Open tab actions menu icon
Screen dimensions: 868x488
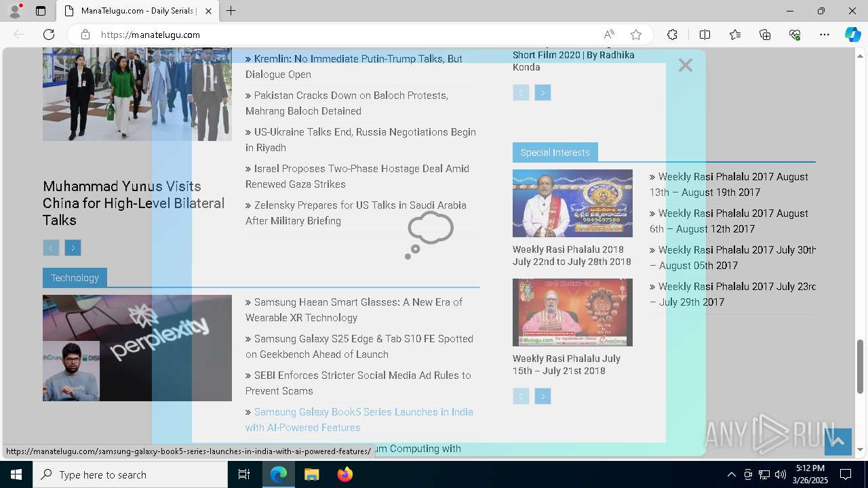41,11
